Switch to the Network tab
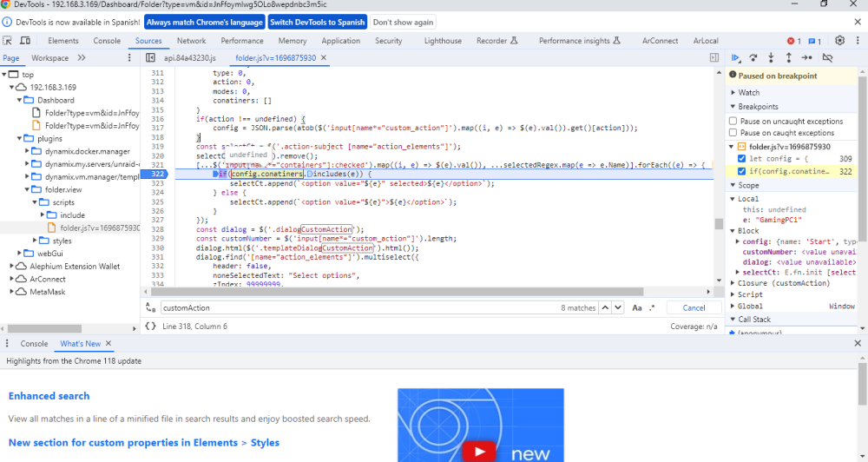 point(192,41)
